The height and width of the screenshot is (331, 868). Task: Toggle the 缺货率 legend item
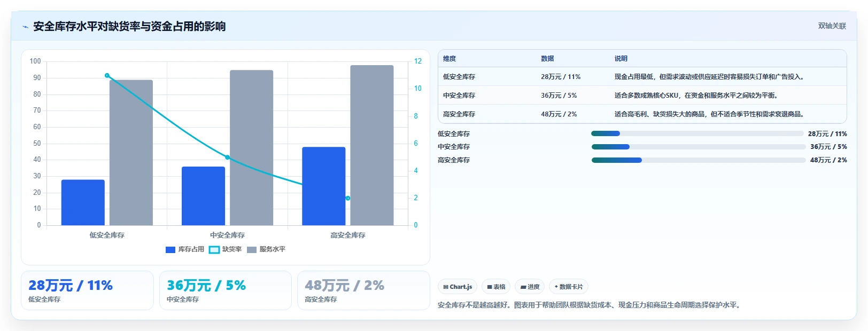click(x=225, y=249)
